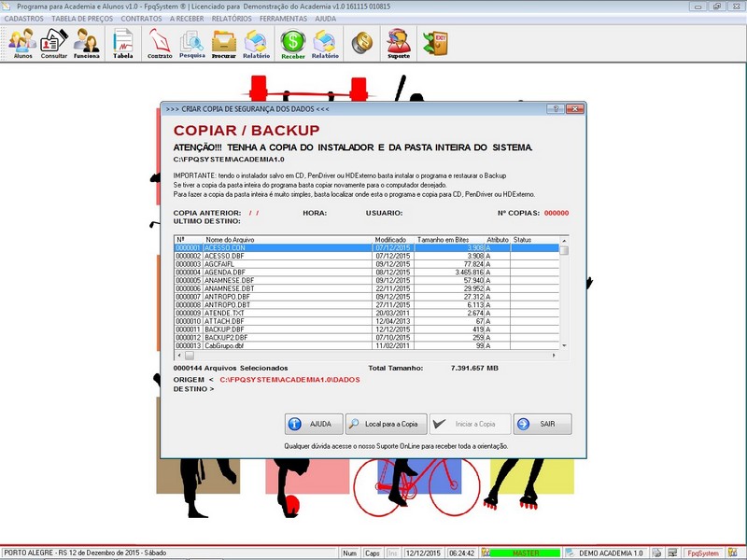Select the BACKUP.DBF file row

point(367,329)
